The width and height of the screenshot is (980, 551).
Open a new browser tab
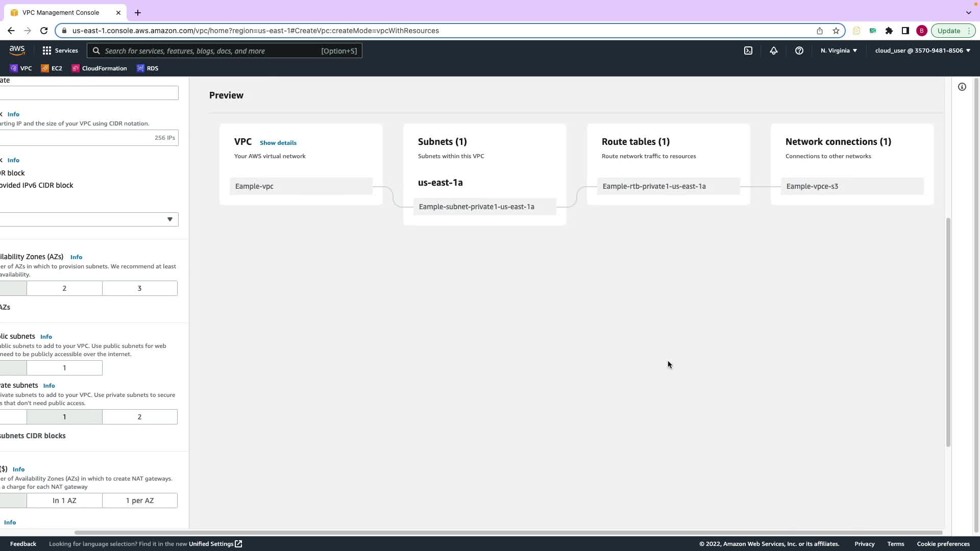(x=137, y=12)
